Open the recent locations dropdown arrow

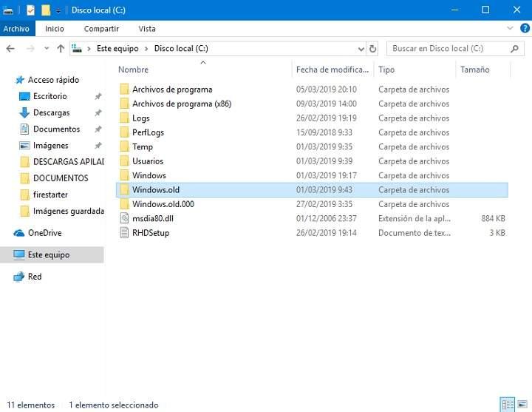coord(47,49)
